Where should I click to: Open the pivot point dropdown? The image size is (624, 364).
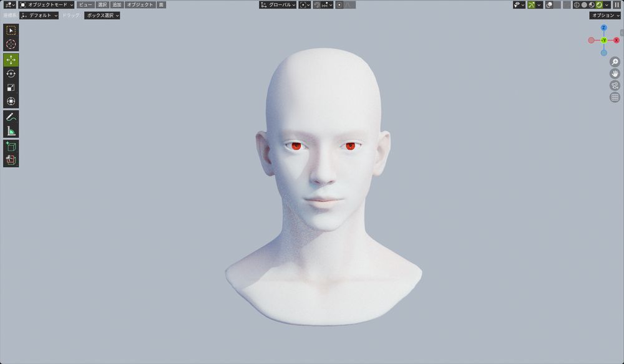(305, 5)
